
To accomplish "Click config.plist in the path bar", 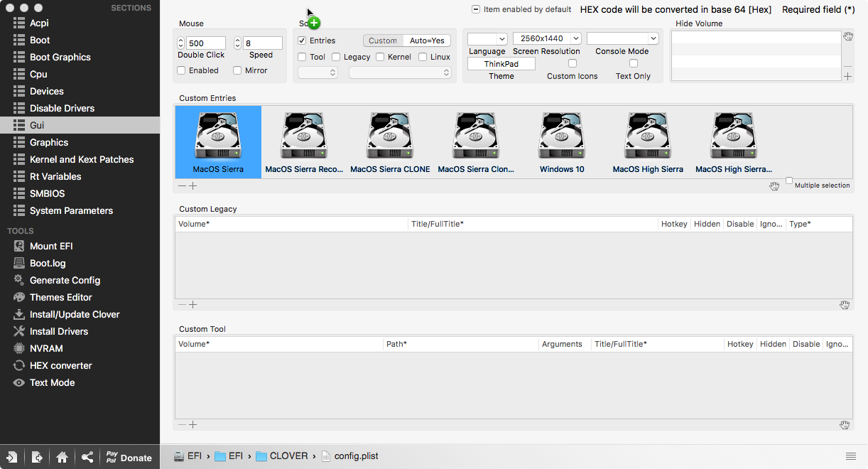I will coord(350,455).
